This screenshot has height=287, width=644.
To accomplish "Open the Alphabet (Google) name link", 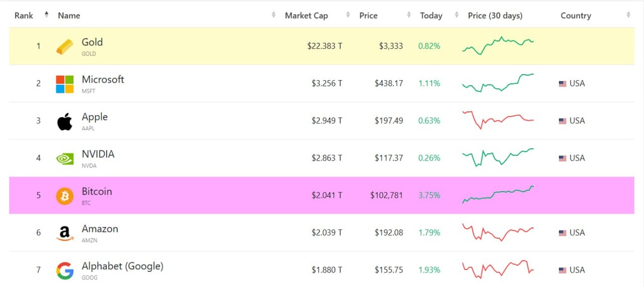I will click(122, 266).
